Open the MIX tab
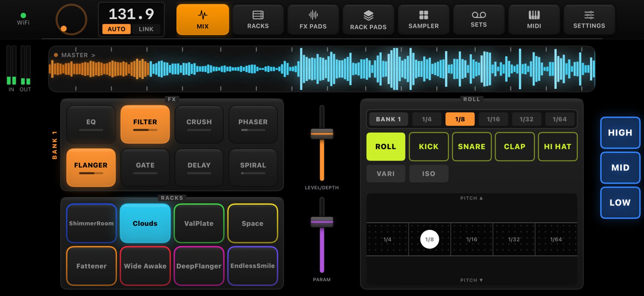 click(x=203, y=20)
